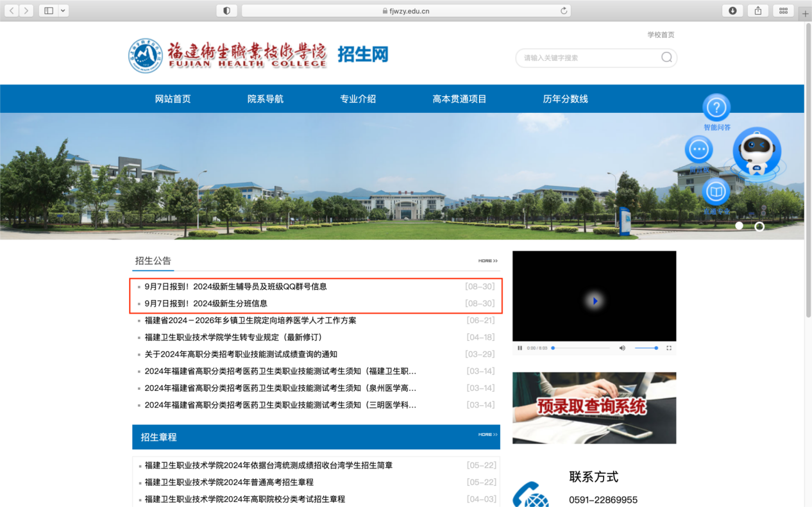Viewport: 812px width, 507px height.
Task: Enter fullscreen on the video player
Action: click(669, 348)
